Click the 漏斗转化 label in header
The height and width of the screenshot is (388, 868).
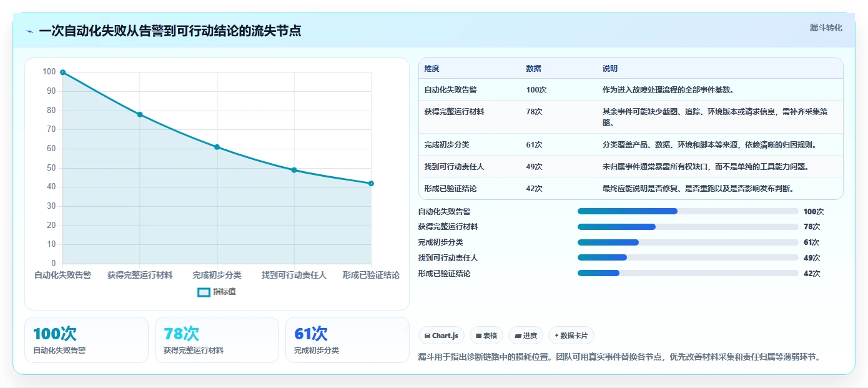(x=826, y=27)
